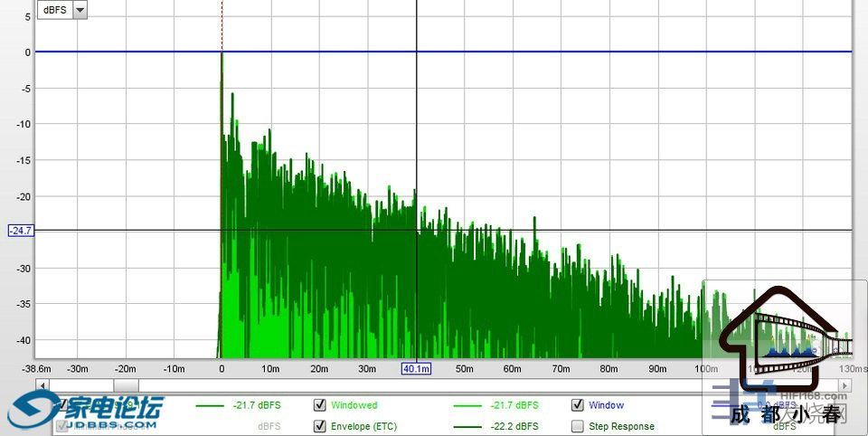The image size is (868, 436).
Task: Enable the Step Response checkbox
Action: coord(577,426)
